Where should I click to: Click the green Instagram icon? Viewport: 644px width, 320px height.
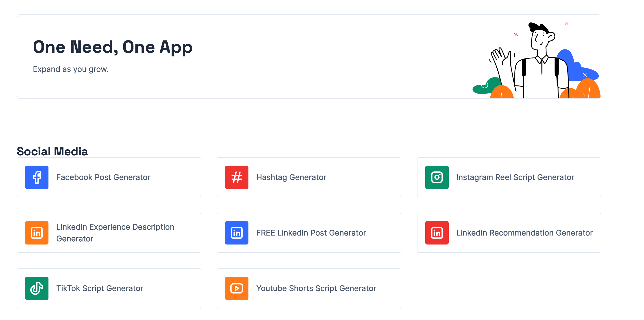point(437,177)
